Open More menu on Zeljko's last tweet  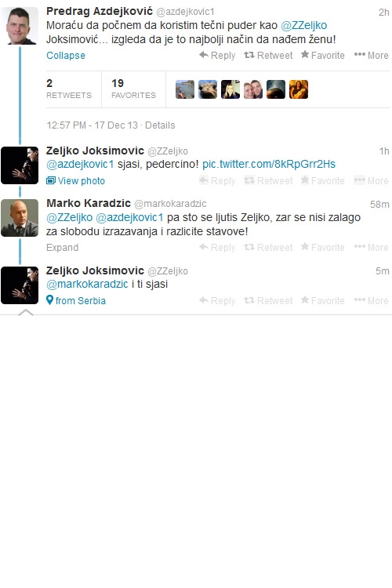[372, 301]
